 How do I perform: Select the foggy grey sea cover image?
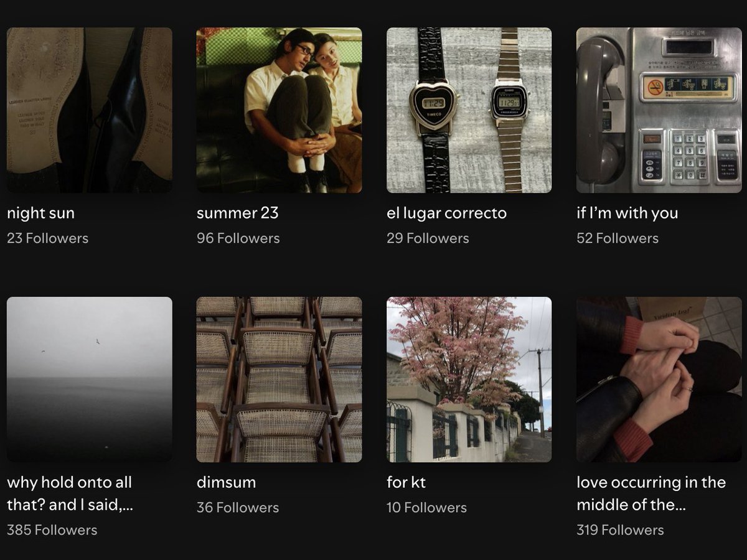89,379
